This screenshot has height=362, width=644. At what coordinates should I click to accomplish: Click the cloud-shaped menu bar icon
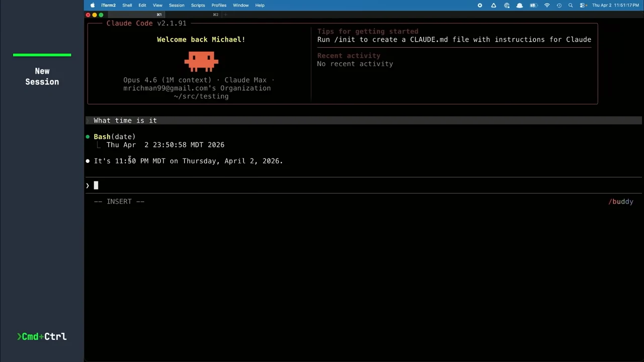coord(520,5)
